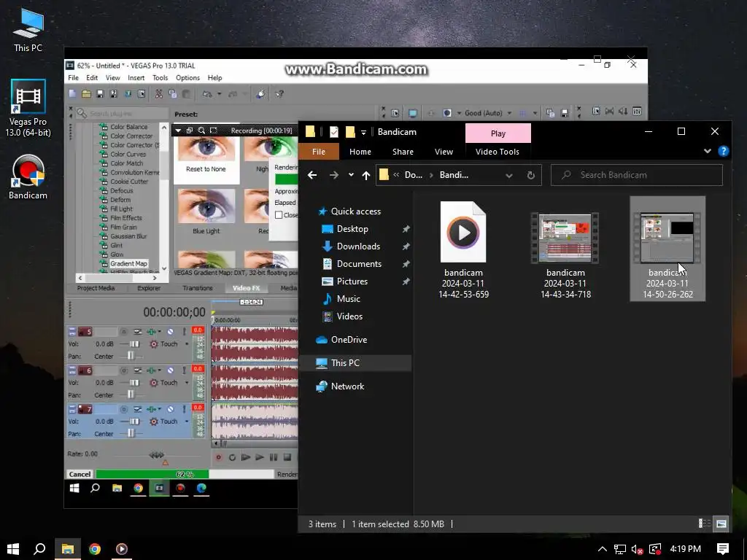Click the Search Bandicam input field
Image resolution: width=747 pixels, height=560 pixels.
click(636, 175)
